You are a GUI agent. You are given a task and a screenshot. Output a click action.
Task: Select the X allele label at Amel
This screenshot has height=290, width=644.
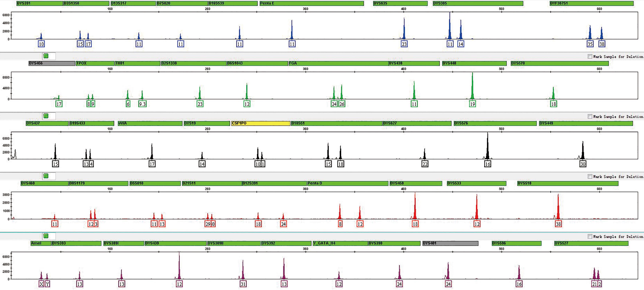click(41, 284)
